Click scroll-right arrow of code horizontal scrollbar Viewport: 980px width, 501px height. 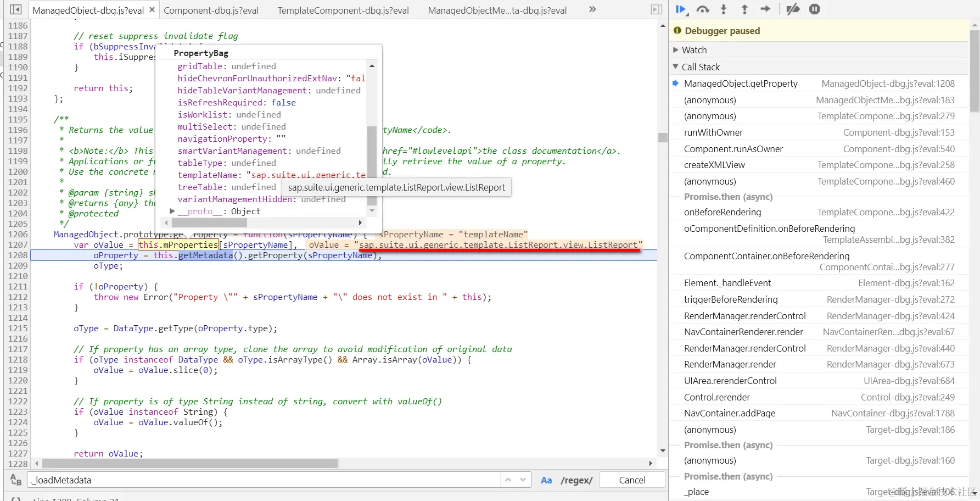651,463
